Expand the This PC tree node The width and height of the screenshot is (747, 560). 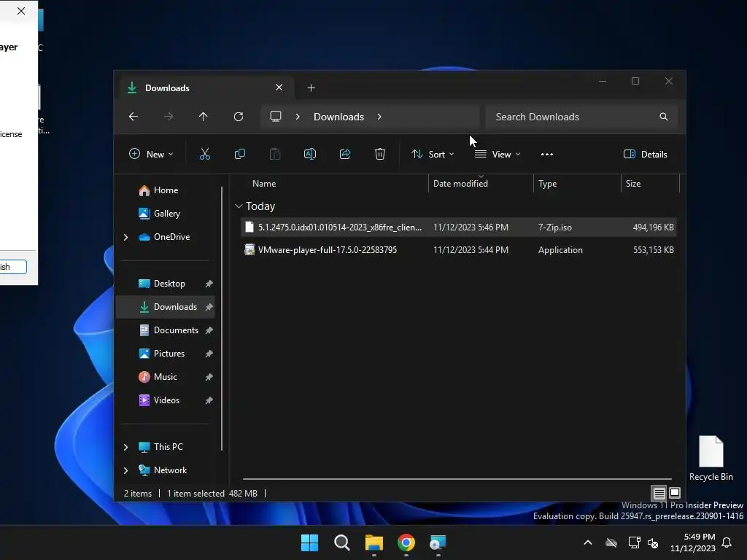coord(125,447)
